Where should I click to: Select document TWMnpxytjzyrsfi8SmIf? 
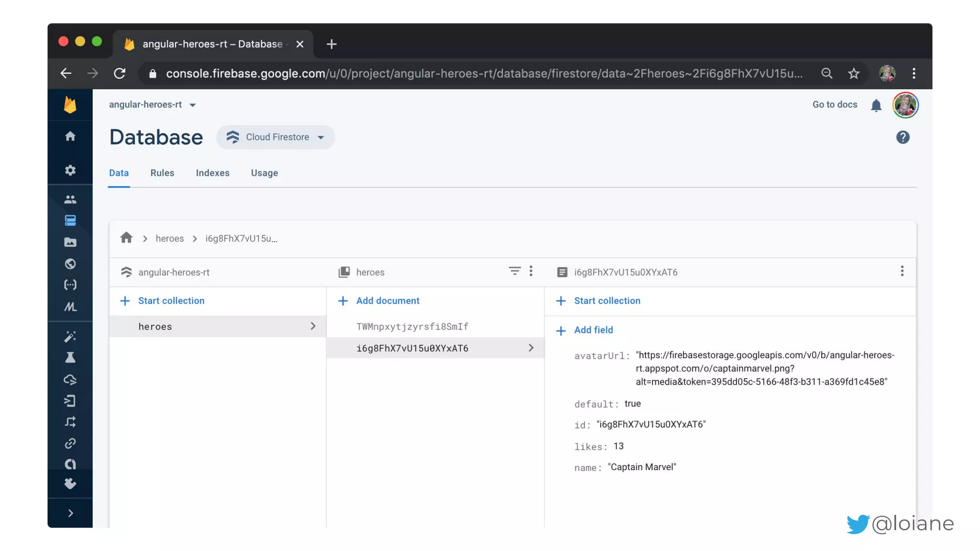pyautogui.click(x=412, y=327)
